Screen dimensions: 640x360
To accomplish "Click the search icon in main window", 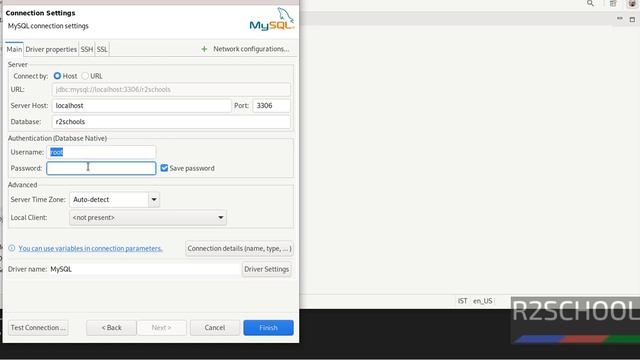I will [x=590, y=4].
